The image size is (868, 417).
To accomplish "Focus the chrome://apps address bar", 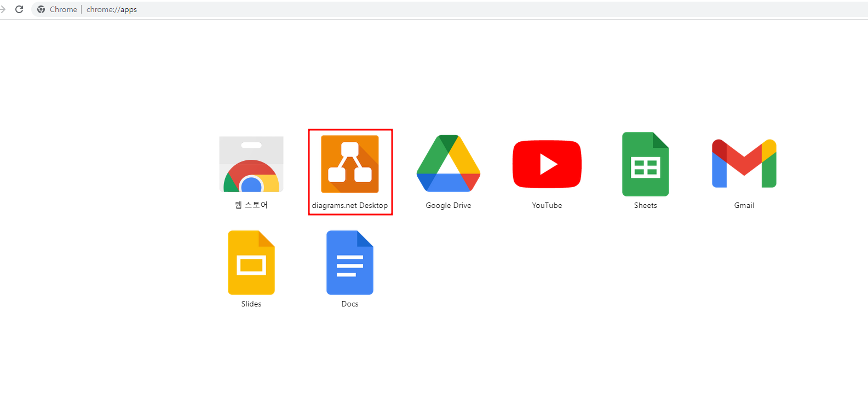I will tap(449, 9).
